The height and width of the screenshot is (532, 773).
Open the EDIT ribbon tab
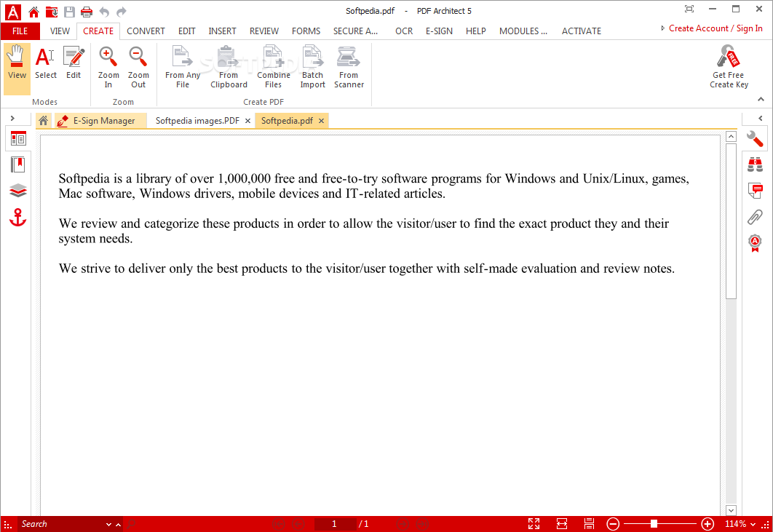click(x=187, y=31)
